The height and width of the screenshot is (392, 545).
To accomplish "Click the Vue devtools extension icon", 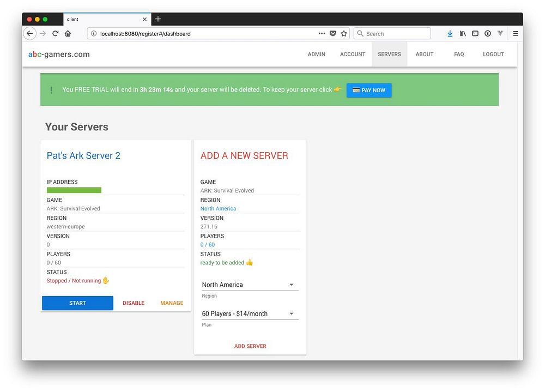I will [500, 33].
